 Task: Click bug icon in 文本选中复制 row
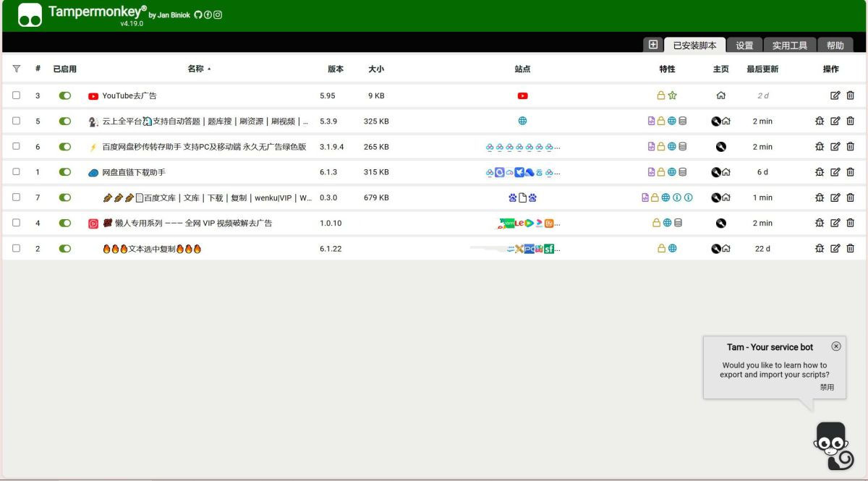point(820,248)
